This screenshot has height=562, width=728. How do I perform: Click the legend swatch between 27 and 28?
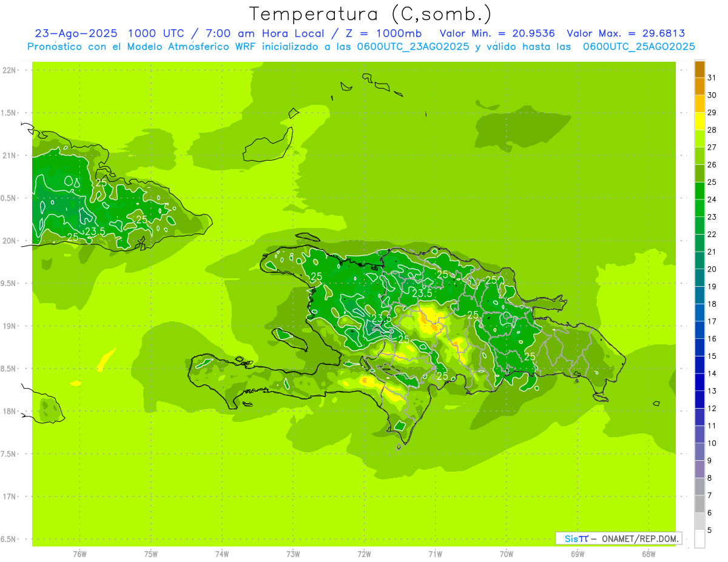pos(699,139)
